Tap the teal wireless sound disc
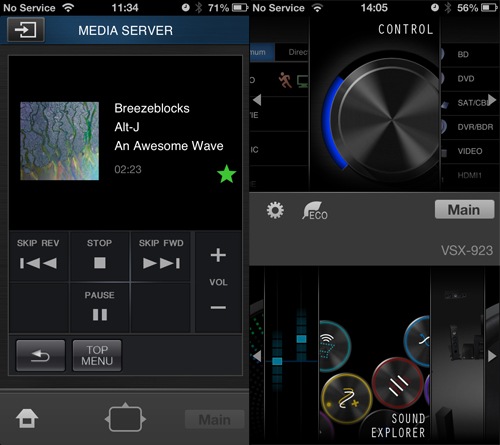The height and width of the screenshot is (445, 500). click(x=334, y=346)
